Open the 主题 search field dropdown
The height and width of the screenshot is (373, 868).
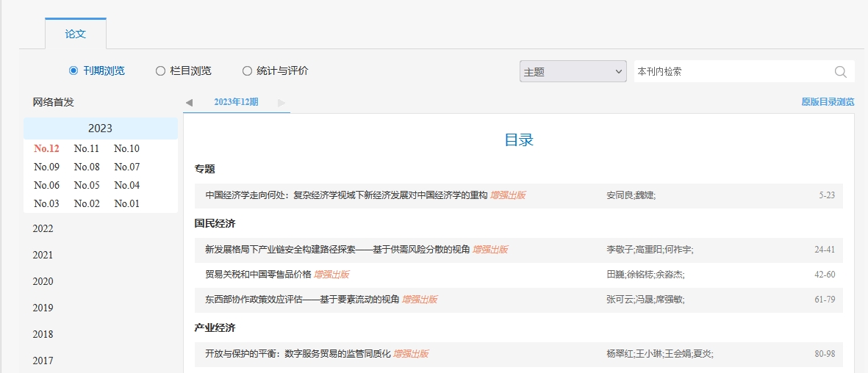pos(573,72)
